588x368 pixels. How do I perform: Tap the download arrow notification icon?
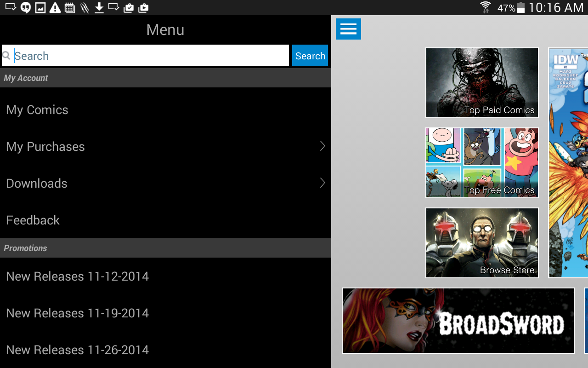pyautogui.click(x=99, y=8)
